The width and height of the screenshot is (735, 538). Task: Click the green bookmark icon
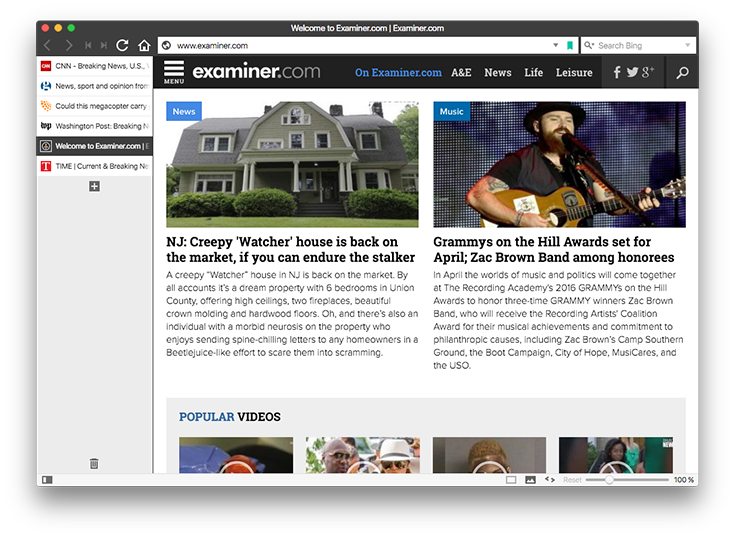tap(570, 45)
